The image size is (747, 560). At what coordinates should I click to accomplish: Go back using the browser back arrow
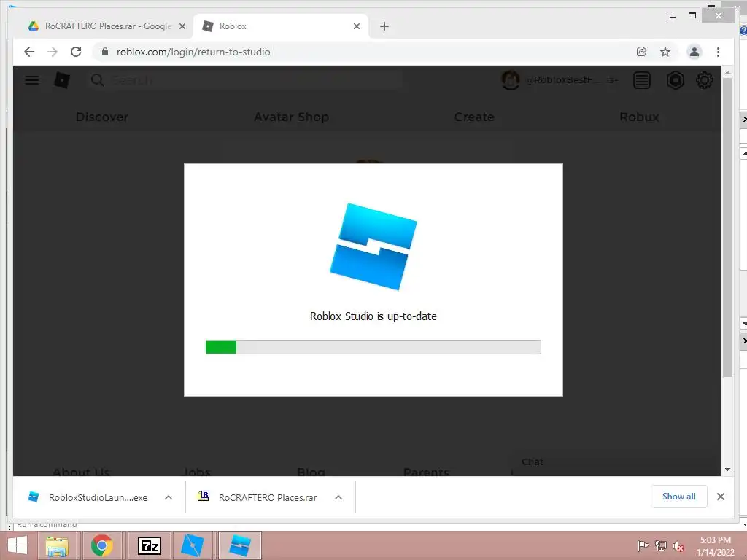[x=29, y=52]
